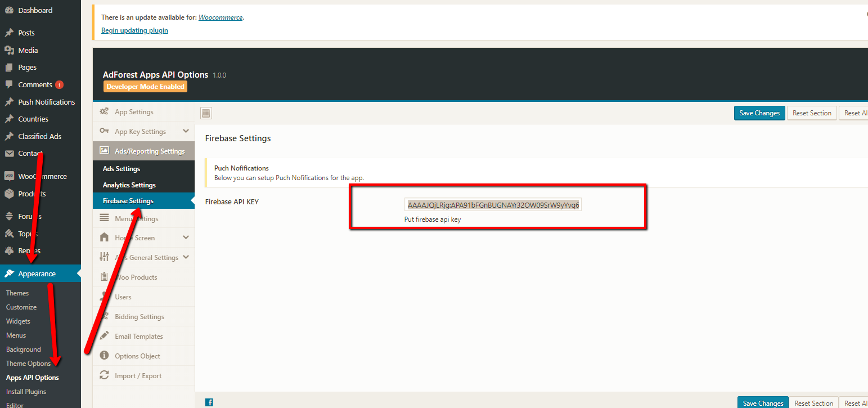Open Menus under Appearance
Image resolution: width=868 pixels, height=408 pixels.
(16, 335)
